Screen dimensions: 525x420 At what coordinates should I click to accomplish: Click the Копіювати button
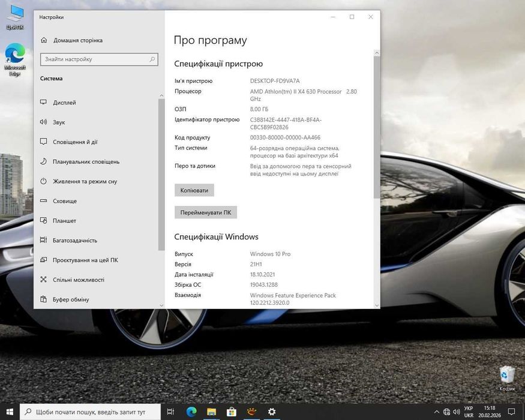pyautogui.click(x=194, y=190)
